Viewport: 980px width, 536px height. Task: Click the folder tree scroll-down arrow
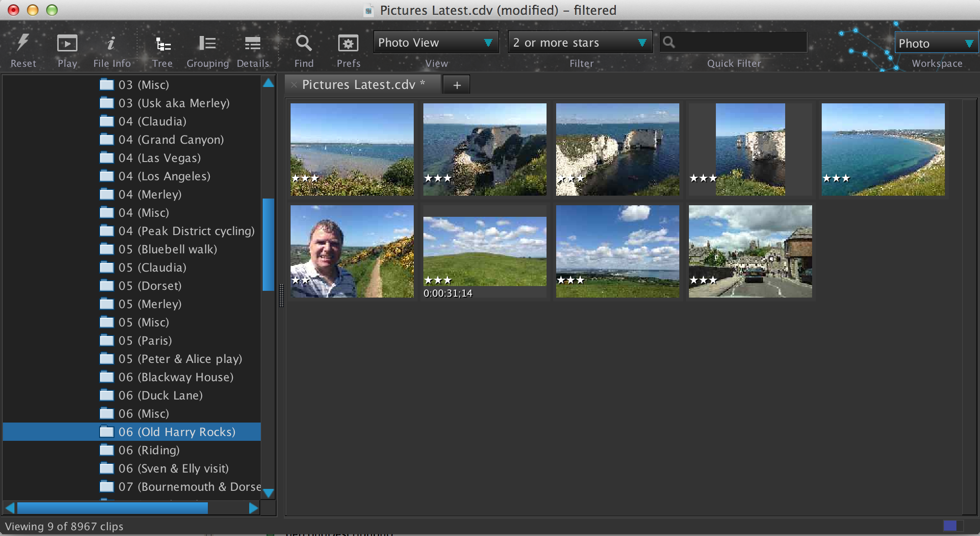click(x=268, y=493)
